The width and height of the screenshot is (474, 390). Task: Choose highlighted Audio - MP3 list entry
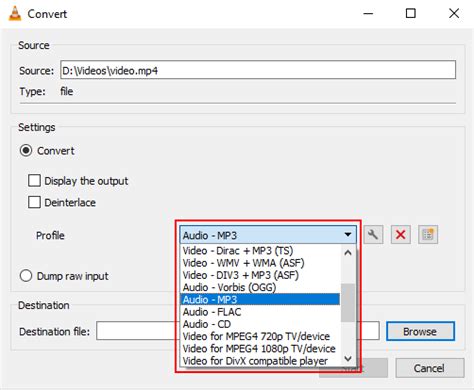point(260,299)
